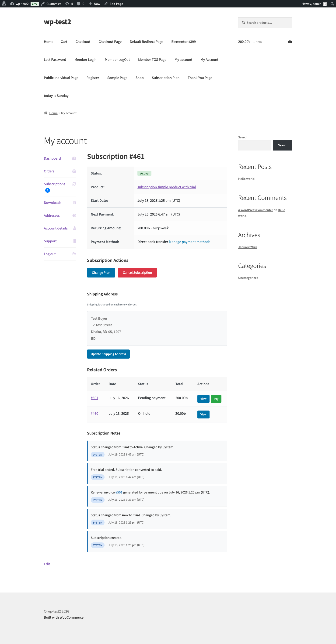Click the sidebar widget Search text field
The width and height of the screenshot is (336, 644).
tap(254, 145)
